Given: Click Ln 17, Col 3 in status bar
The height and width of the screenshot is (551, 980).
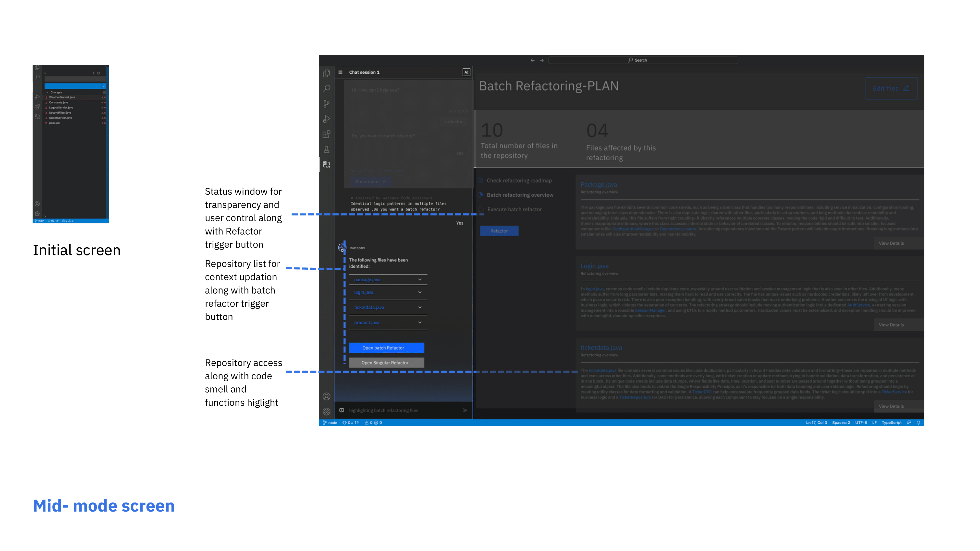Looking at the screenshot, I should click(x=816, y=422).
